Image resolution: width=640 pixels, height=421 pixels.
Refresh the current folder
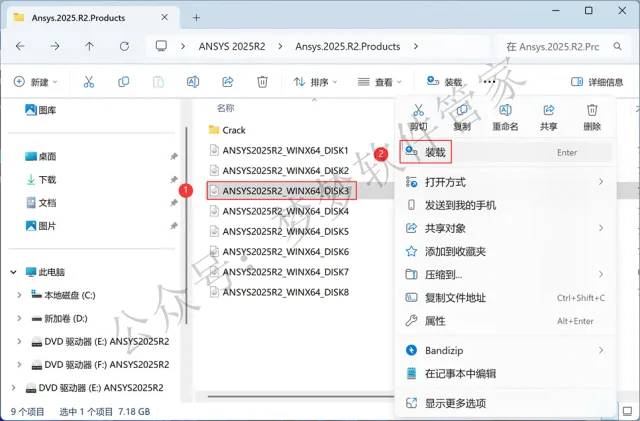[x=124, y=46]
